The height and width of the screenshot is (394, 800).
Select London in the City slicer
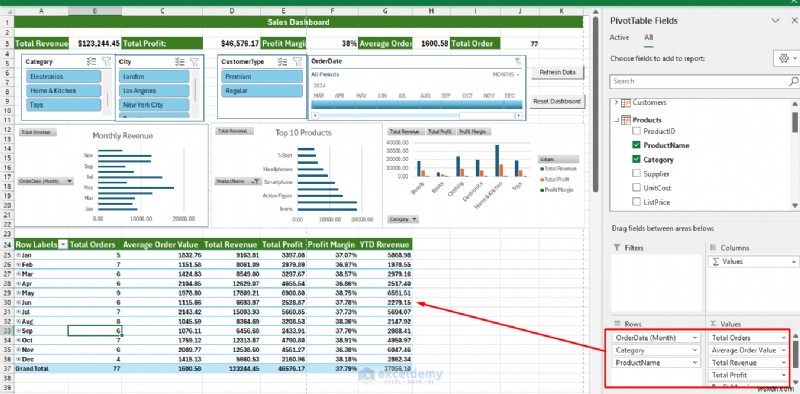[155, 77]
